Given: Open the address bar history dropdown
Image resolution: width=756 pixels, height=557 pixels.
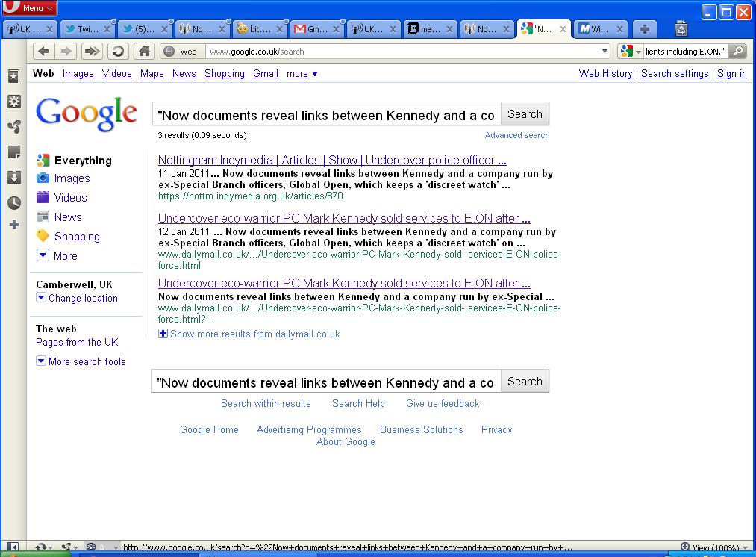Looking at the screenshot, I should (x=605, y=52).
